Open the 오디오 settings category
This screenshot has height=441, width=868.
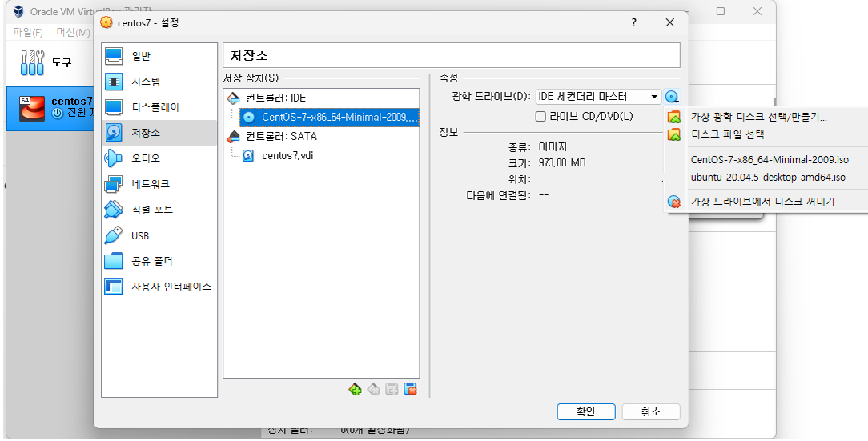[x=159, y=158]
